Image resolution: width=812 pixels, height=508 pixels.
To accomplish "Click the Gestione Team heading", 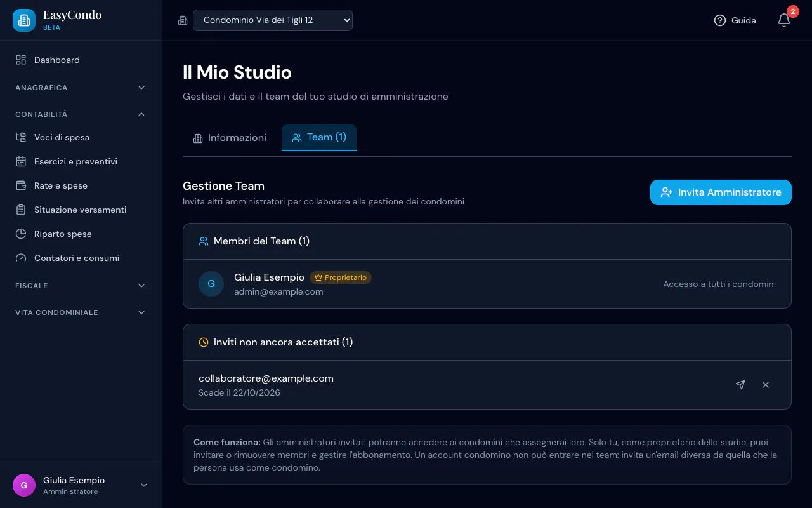I will pos(223,186).
